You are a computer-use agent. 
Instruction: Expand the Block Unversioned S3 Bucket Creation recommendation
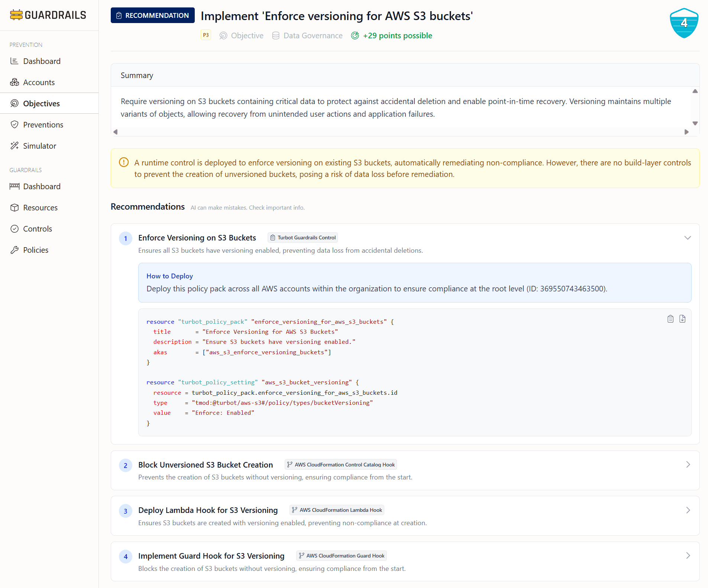688,464
